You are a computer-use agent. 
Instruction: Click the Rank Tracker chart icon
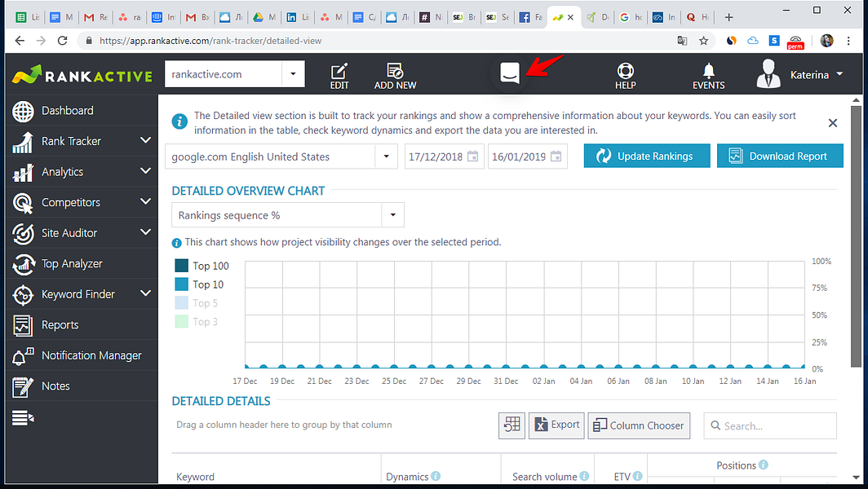point(23,142)
